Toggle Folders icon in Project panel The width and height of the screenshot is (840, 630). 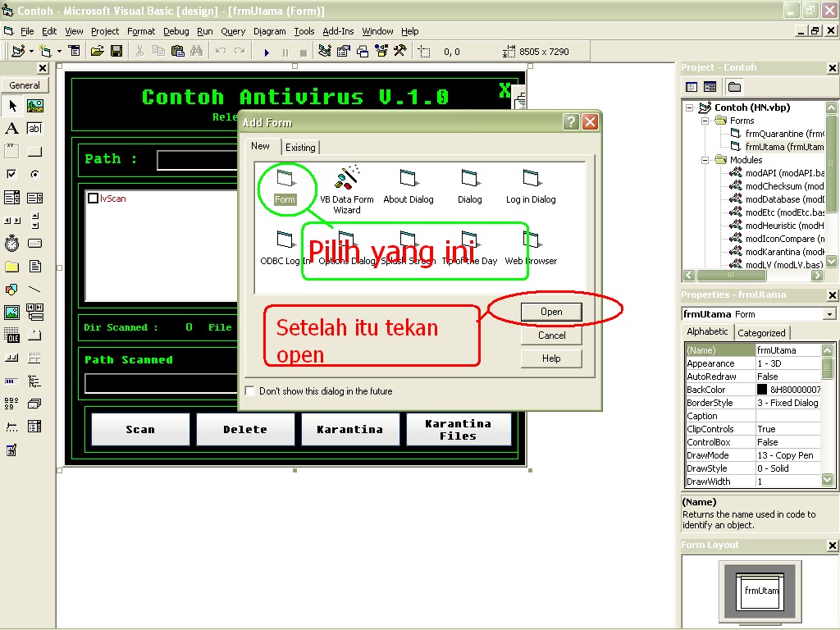click(x=734, y=87)
